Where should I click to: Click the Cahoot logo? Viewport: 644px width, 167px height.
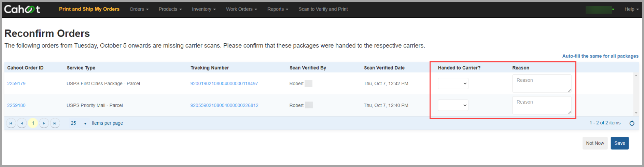22,9
